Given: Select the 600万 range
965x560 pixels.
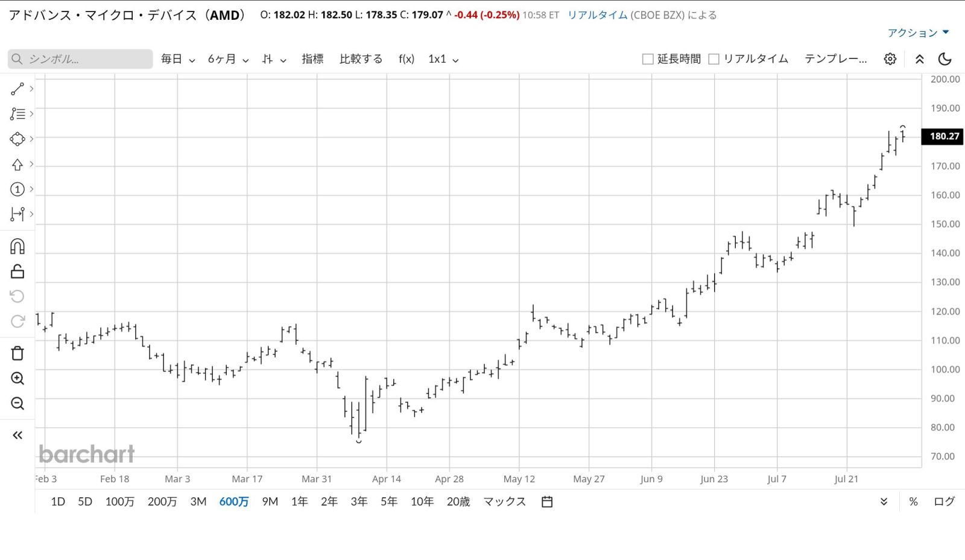Looking at the screenshot, I should click(234, 502).
